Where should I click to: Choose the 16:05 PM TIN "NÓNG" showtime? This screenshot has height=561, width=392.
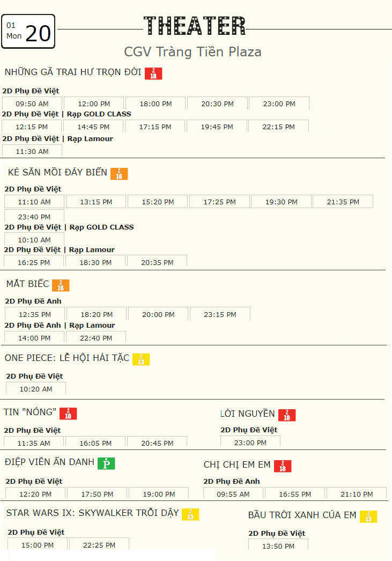tap(95, 442)
